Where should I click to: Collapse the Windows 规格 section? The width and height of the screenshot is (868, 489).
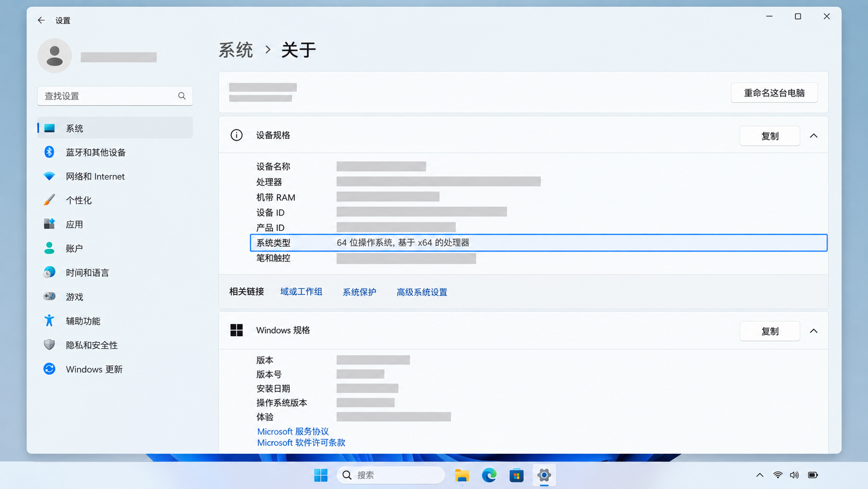point(813,331)
